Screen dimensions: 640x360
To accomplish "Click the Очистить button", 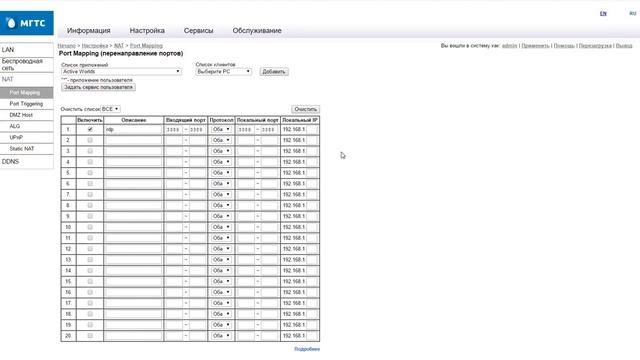I will [305, 109].
